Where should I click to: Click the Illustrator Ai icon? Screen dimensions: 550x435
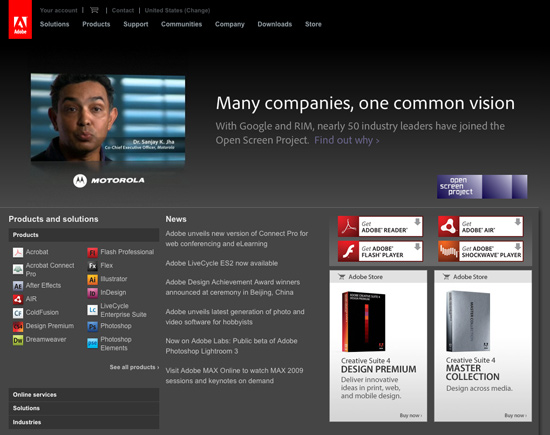(x=92, y=279)
